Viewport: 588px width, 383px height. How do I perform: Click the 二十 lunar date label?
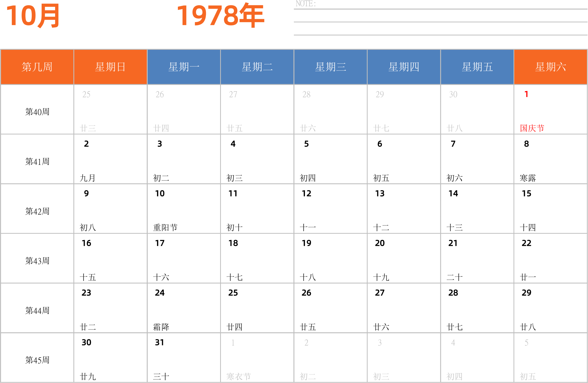point(455,277)
